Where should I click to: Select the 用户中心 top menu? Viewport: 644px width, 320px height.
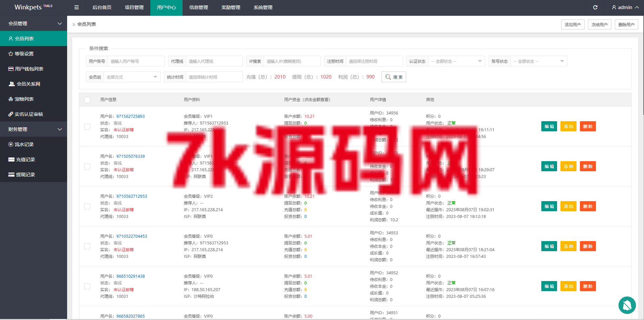point(166,7)
